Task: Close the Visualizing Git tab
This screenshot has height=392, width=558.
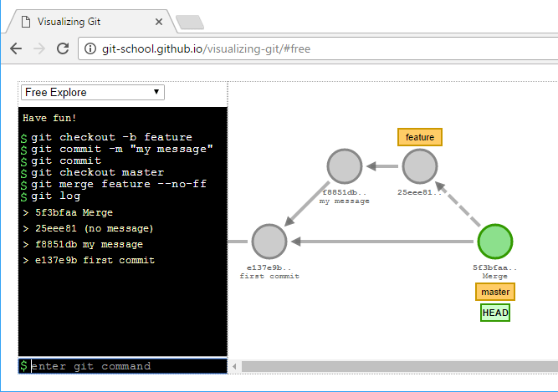Action: tap(159, 22)
